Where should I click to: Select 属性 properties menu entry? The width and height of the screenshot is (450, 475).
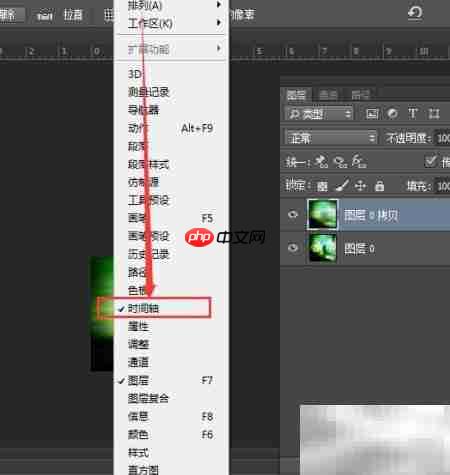tap(171, 326)
